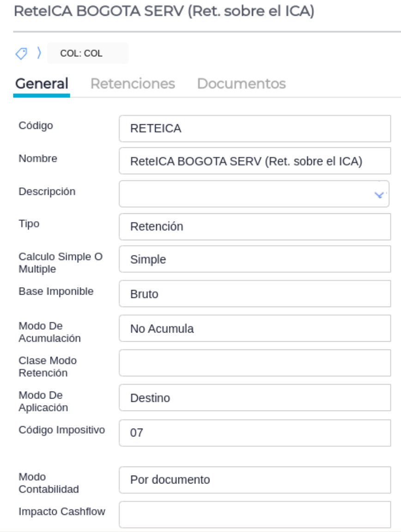Click the breadcrumb chevron arrow after the tag
The image size is (401, 532).
tap(39, 54)
